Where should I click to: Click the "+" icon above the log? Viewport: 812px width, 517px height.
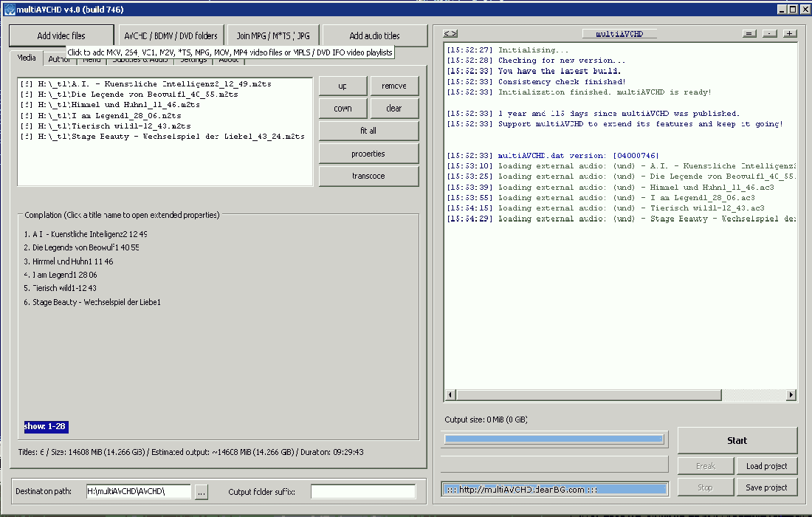tap(789, 34)
